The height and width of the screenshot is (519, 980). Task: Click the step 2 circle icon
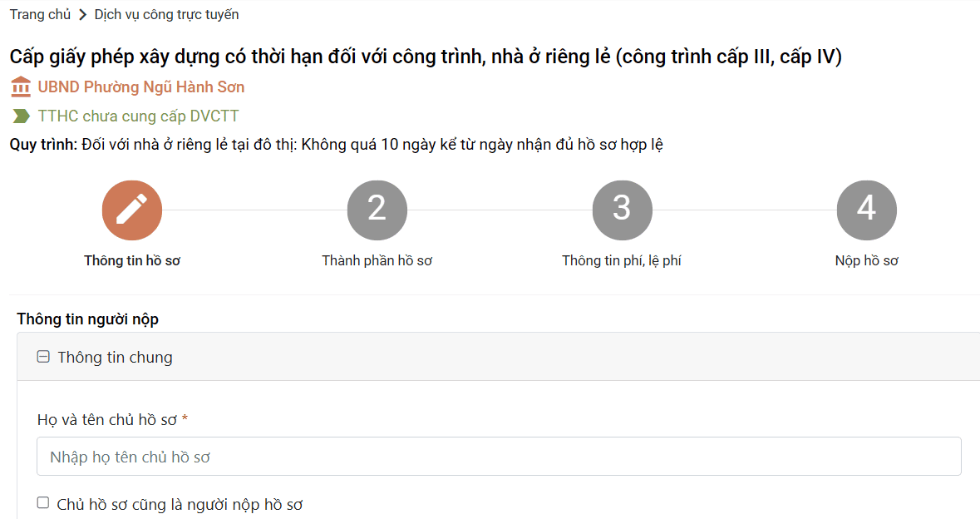(x=377, y=210)
